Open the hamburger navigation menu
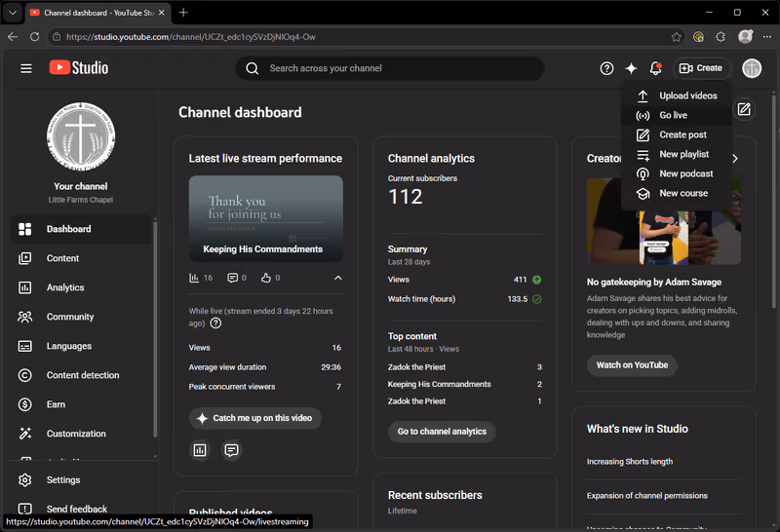The height and width of the screenshot is (532, 780). 26,68
